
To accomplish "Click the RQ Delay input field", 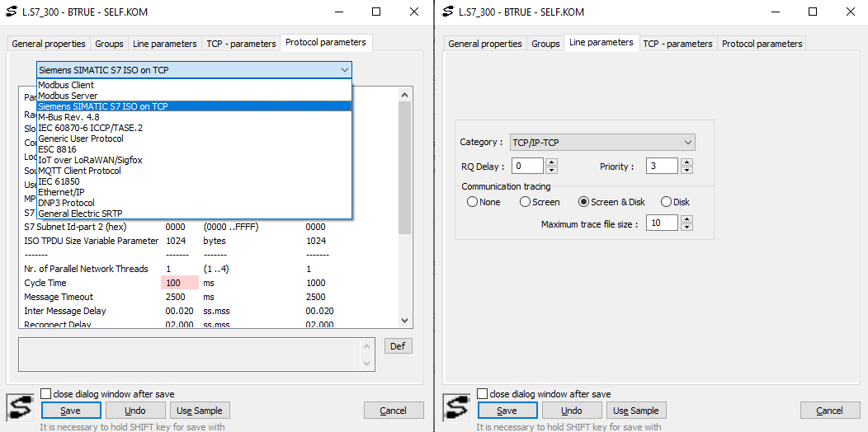I will (x=527, y=166).
